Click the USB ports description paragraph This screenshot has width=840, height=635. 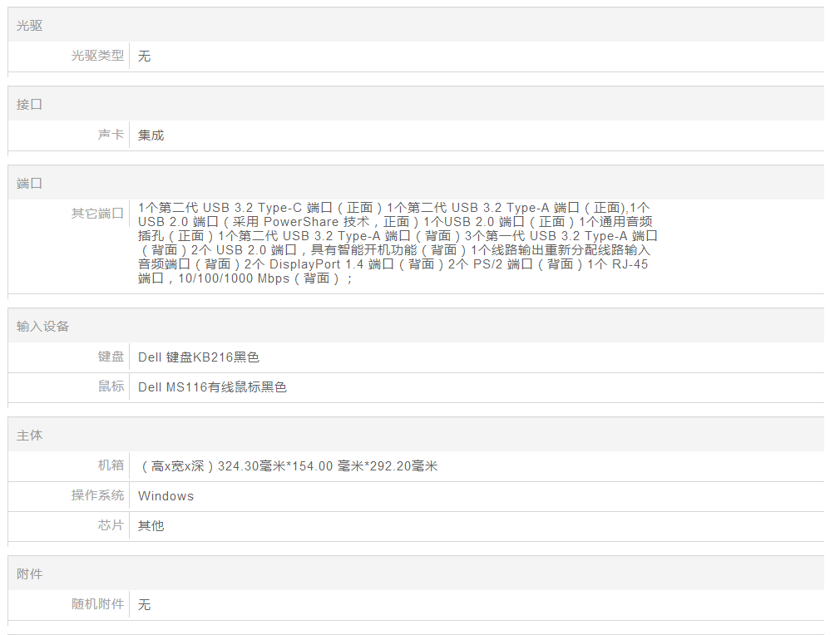point(398,243)
